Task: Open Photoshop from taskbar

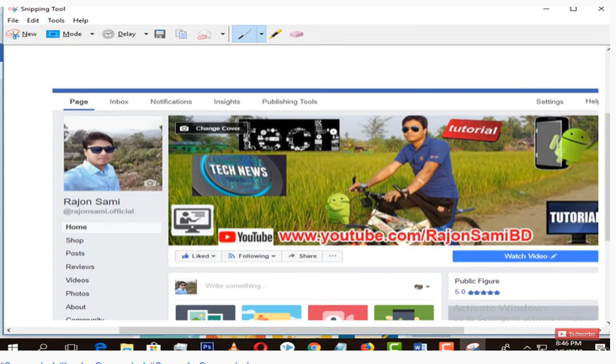Action: coord(207,346)
